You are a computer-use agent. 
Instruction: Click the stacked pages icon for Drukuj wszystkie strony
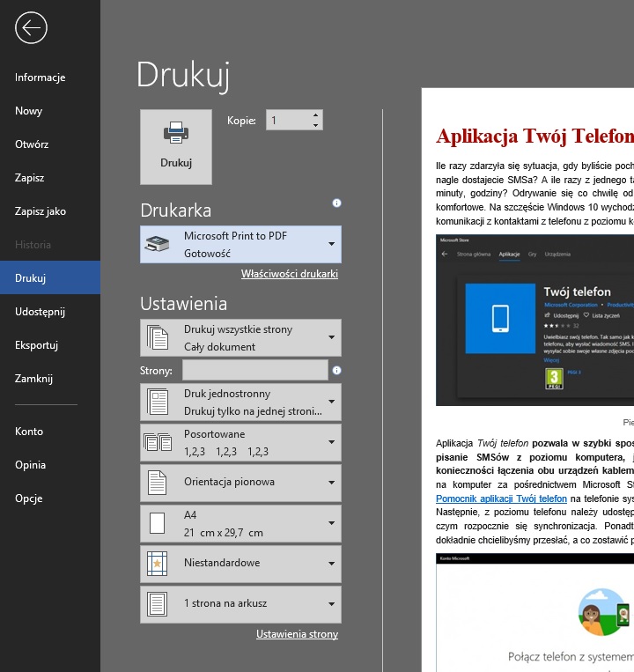(x=158, y=337)
